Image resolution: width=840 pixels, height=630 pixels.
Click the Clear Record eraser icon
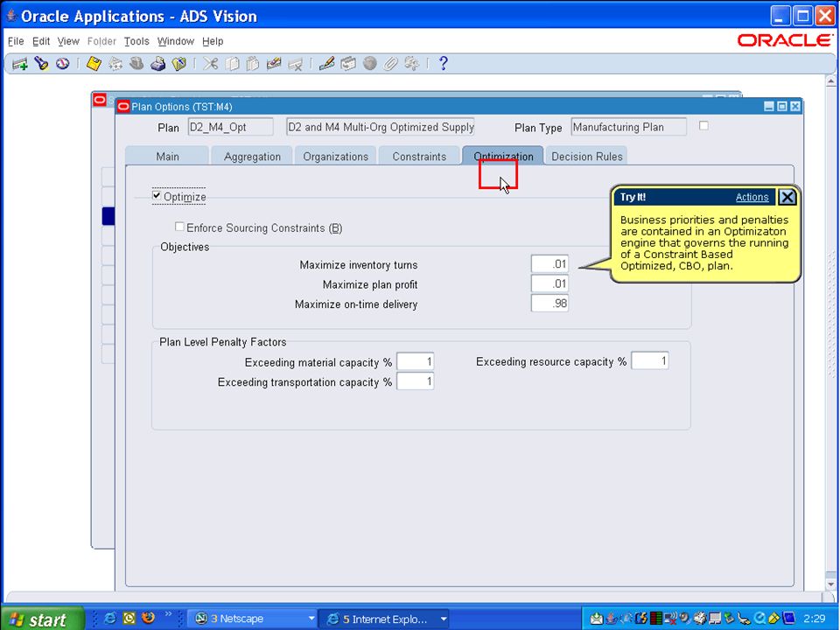tap(274, 64)
